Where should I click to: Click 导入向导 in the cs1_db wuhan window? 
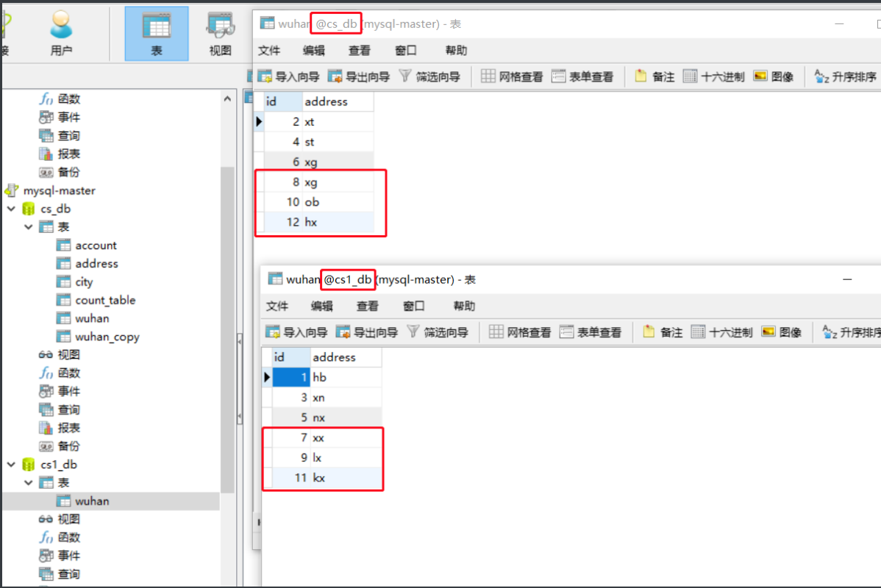[x=296, y=332]
